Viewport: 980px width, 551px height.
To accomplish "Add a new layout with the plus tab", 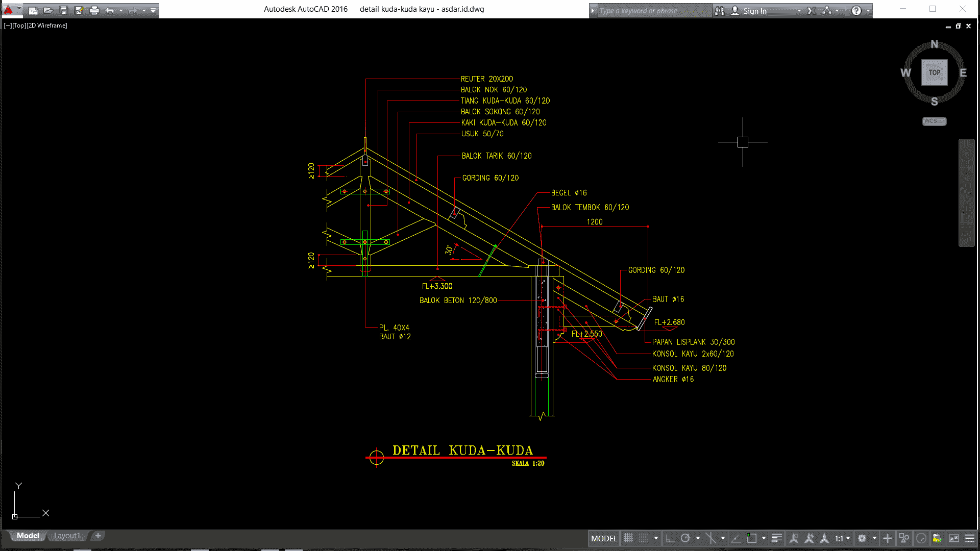I will [98, 536].
